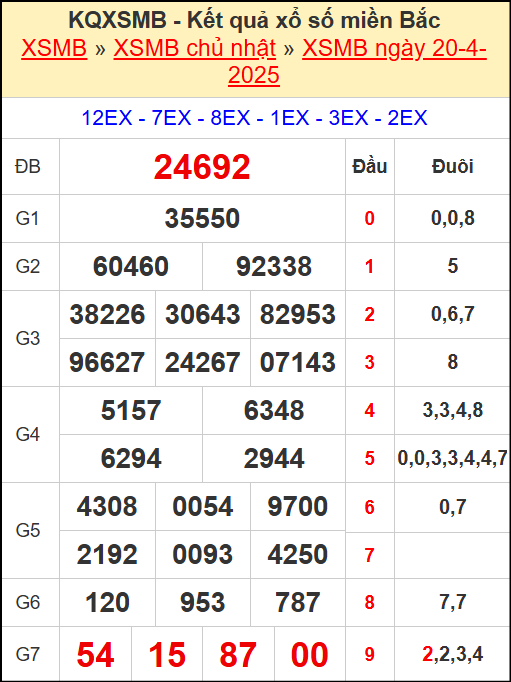Select G2 result 60460

coord(131,266)
